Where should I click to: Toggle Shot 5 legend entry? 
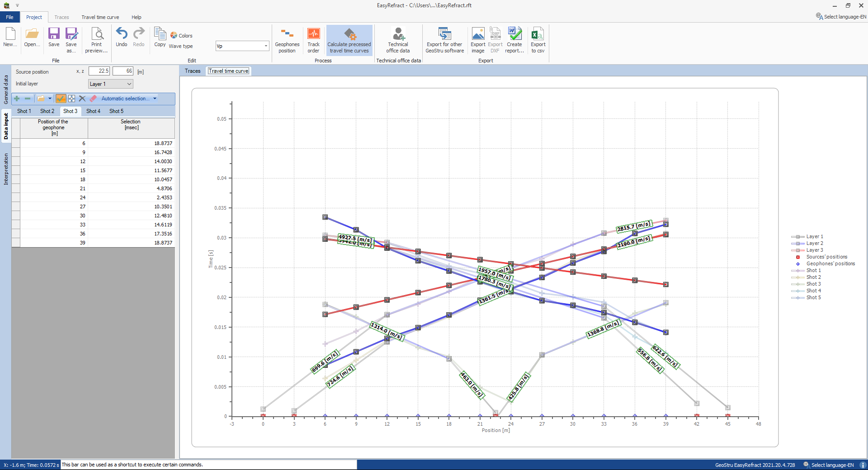[x=806, y=298]
